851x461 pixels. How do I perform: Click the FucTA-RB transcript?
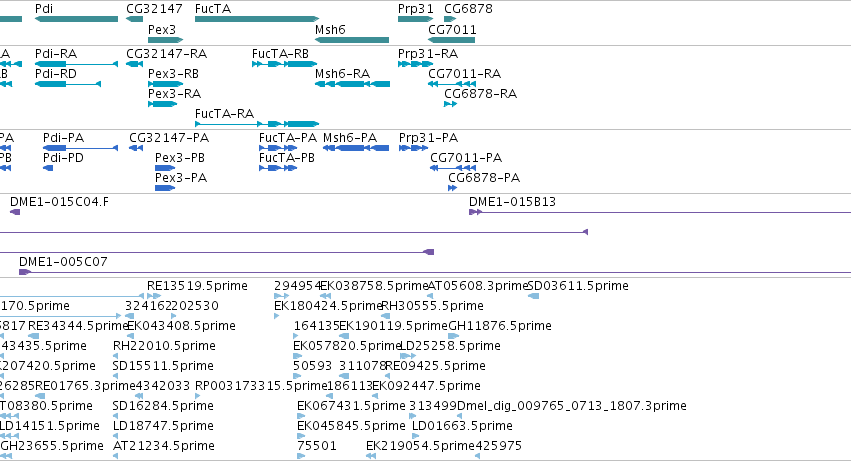click(x=284, y=64)
